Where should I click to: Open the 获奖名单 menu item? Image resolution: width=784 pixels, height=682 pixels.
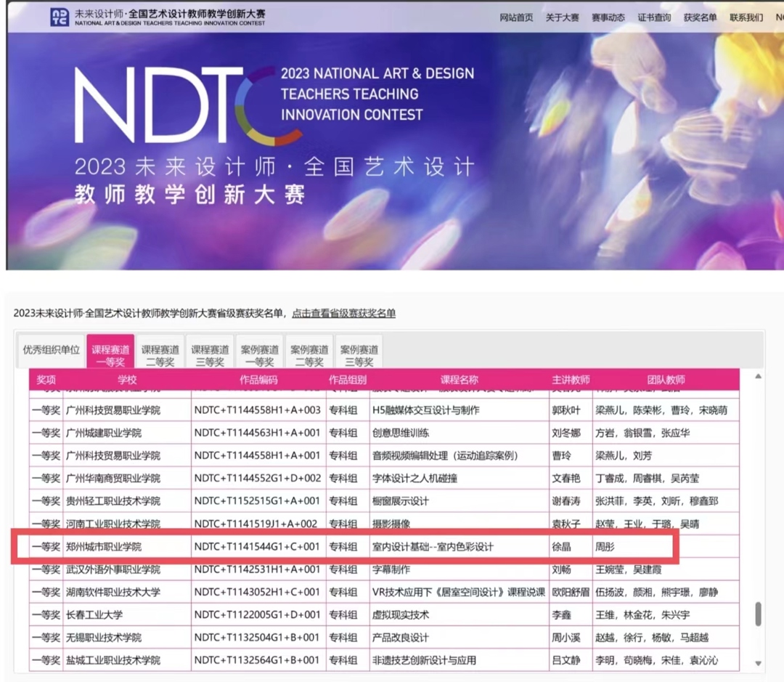pyautogui.click(x=699, y=17)
